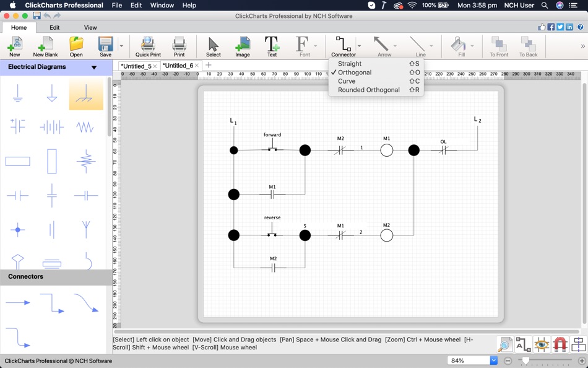This screenshot has width=588, height=368.
Task: Click the Connector tool icon
Action: (343, 46)
